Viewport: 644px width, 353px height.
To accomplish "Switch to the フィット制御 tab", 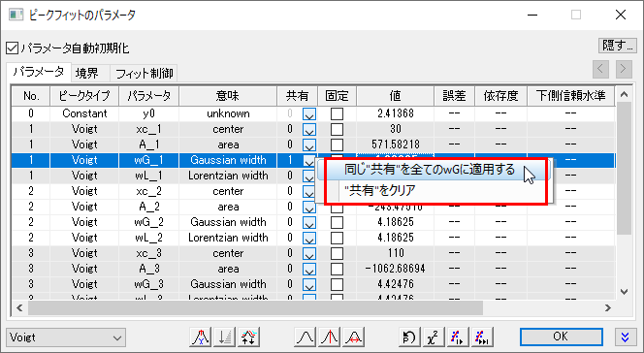I will [x=144, y=73].
